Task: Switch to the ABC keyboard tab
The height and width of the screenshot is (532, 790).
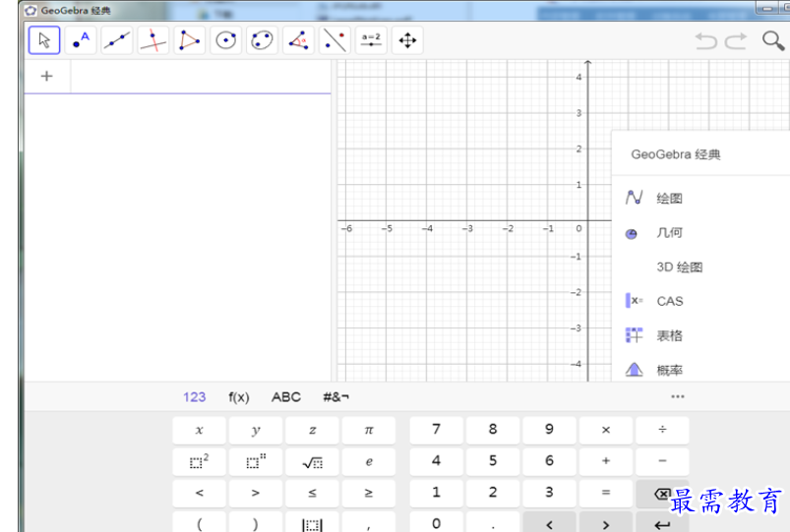Action: click(x=286, y=397)
